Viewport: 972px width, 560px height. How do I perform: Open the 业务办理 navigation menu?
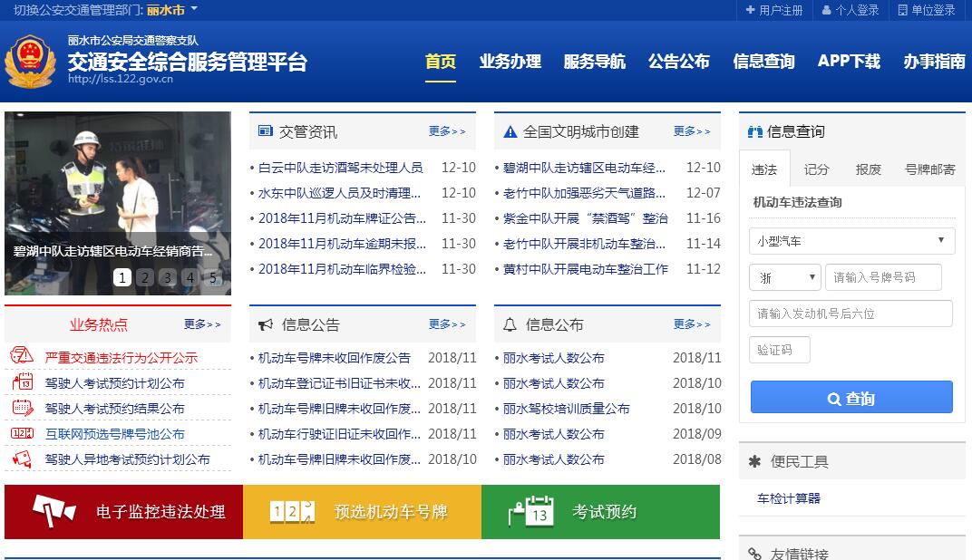coord(510,62)
